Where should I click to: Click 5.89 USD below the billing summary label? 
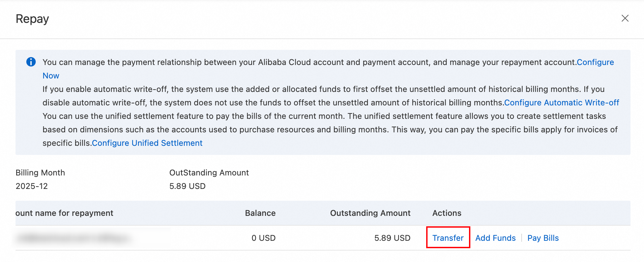coord(187,186)
